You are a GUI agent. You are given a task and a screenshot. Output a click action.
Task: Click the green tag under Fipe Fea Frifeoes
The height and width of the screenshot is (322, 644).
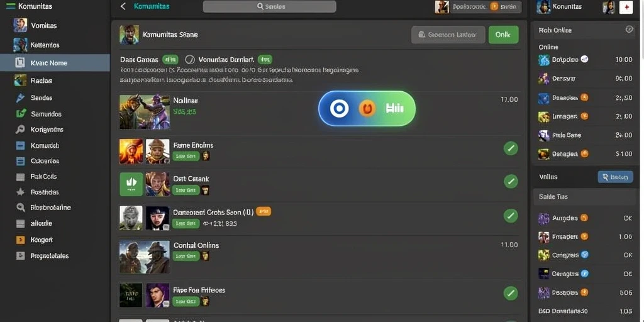click(x=186, y=301)
